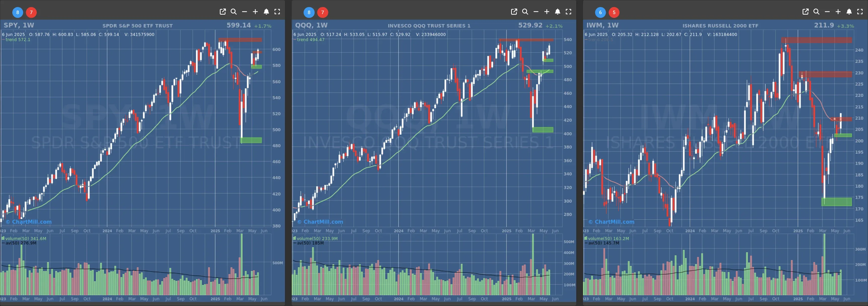This screenshot has width=868, height=306.
Task: Click ISHARES RUSSELL 2000 ETF name
Action: click(720, 26)
